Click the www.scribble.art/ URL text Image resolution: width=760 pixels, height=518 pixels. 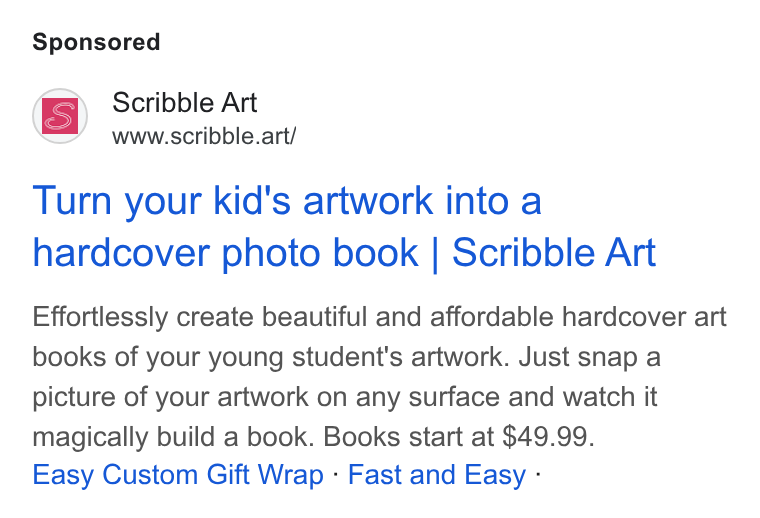pyautogui.click(x=204, y=136)
